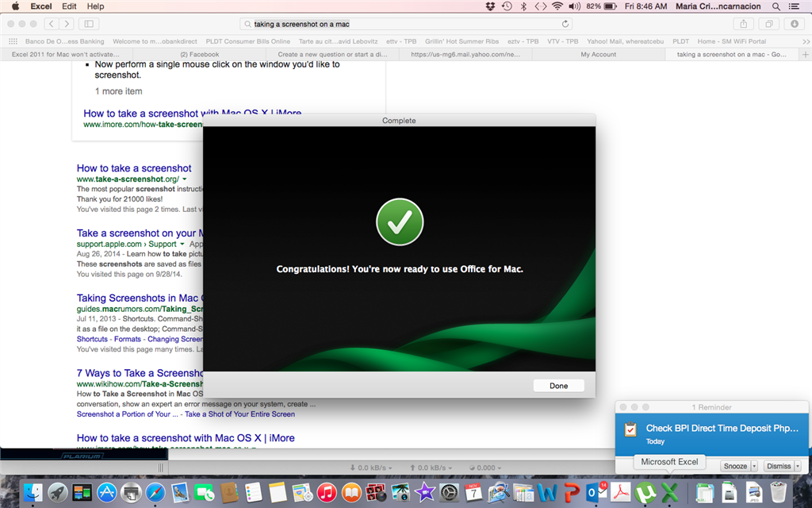Open Top Sites grid icon in favorites bar

point(13,41)
